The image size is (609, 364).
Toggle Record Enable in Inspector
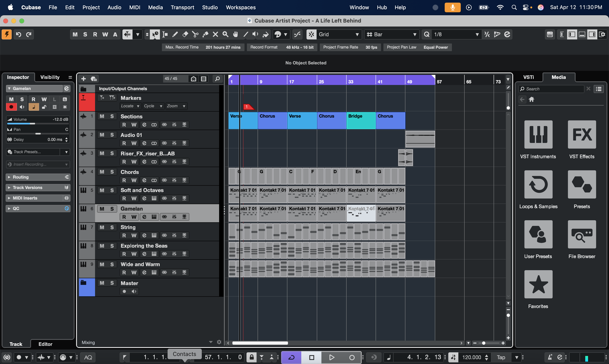coord(11,107)
